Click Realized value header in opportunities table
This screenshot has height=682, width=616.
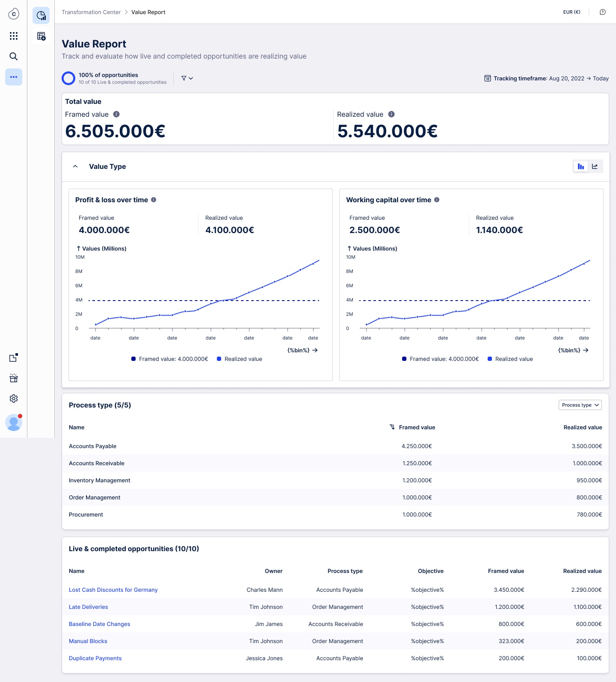click(582, 571)
